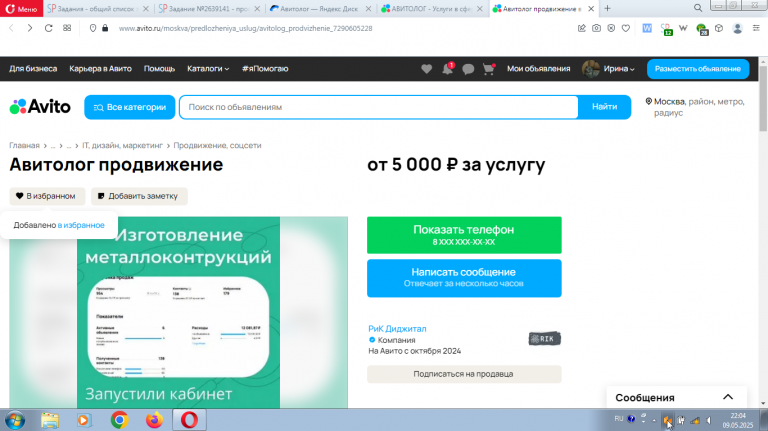Open the Easy Setup sliders icon
Screen dimensions: 768x431
coord(756,28)
